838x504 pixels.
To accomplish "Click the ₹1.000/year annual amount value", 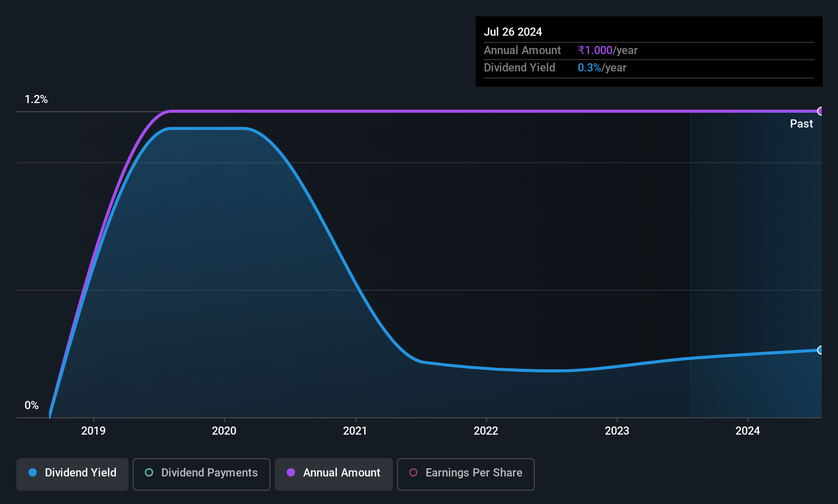I will [608, 50].
